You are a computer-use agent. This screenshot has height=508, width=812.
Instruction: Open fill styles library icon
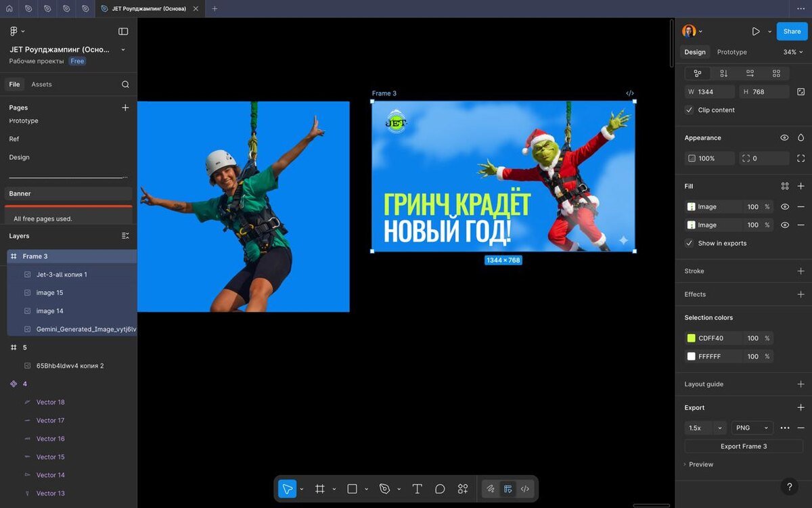pyautogui.click(x=785, y=186)
